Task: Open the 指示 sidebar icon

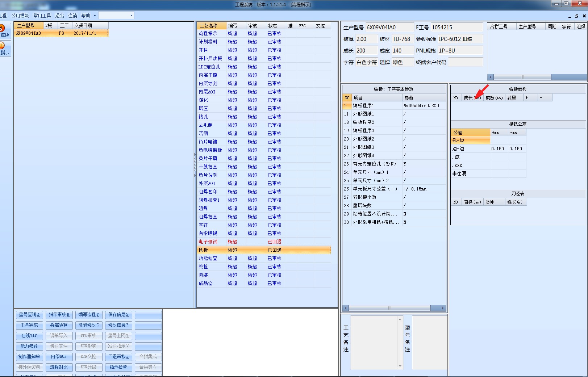Action: tap(5, 48)
